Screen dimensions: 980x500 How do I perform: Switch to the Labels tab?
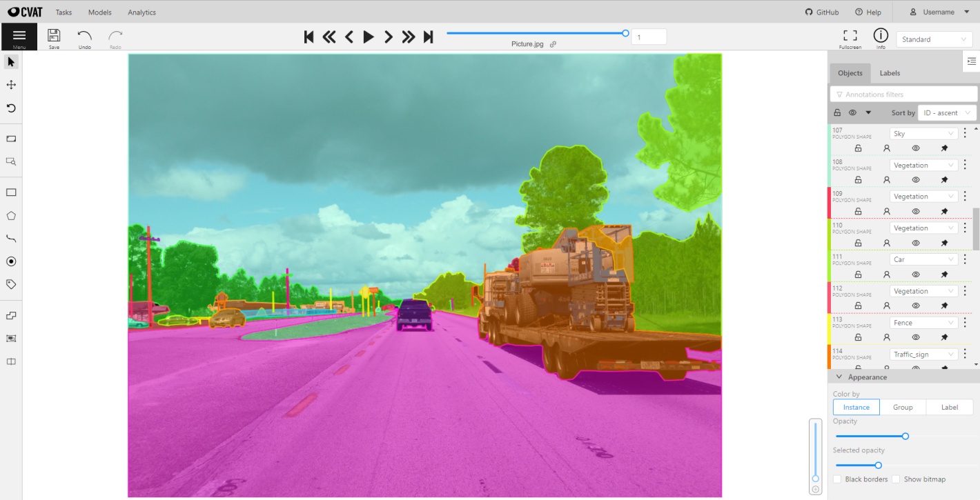[889, 73]
